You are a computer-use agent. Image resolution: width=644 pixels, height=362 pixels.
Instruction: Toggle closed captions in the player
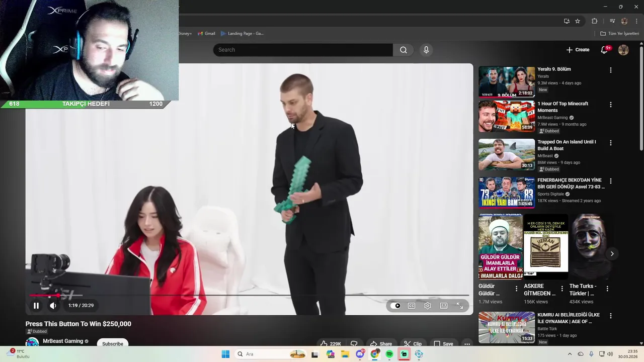412,306
